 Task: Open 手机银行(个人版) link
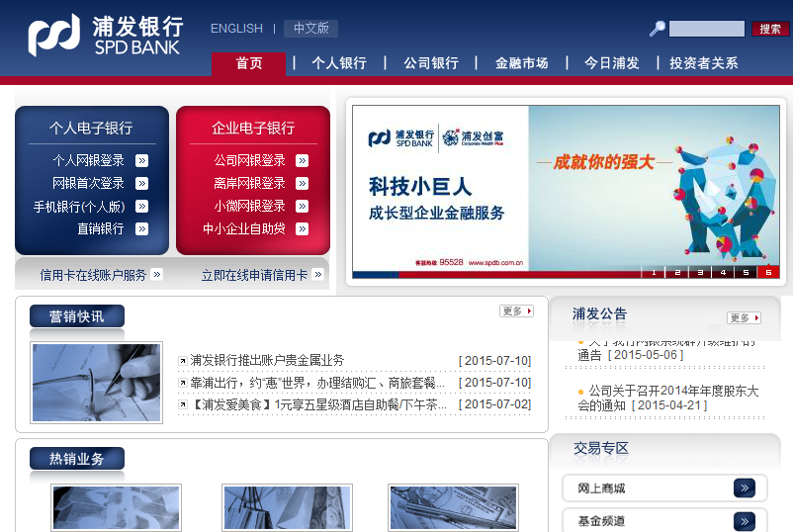[79, 207]
